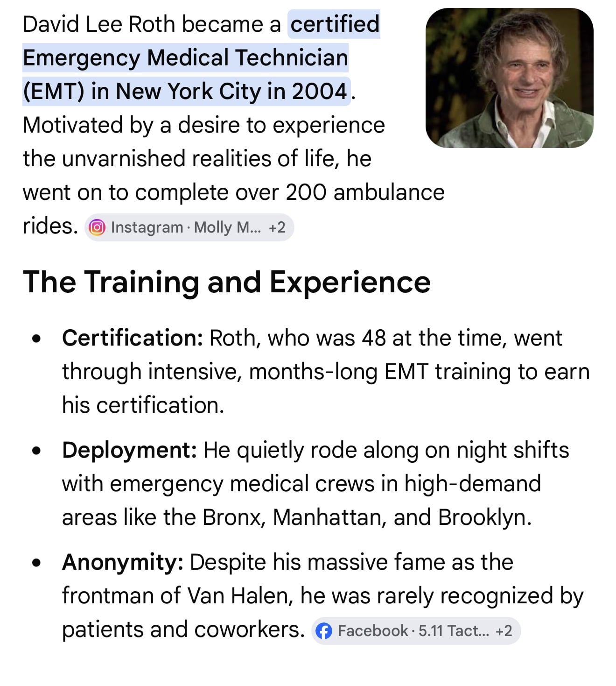
Task: Open the Facebook 5.11 Tact source chip
Action: click(x=416, y=631)
